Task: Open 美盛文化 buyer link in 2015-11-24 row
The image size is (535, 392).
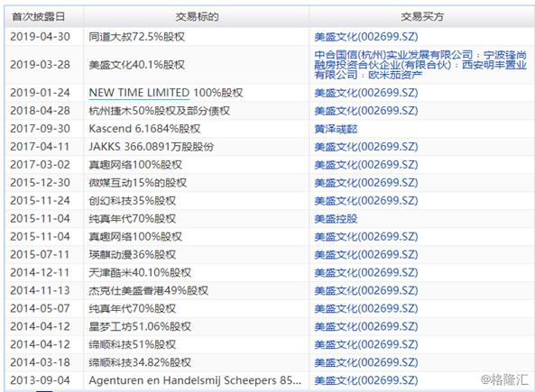Action: (x=365, y=201)
